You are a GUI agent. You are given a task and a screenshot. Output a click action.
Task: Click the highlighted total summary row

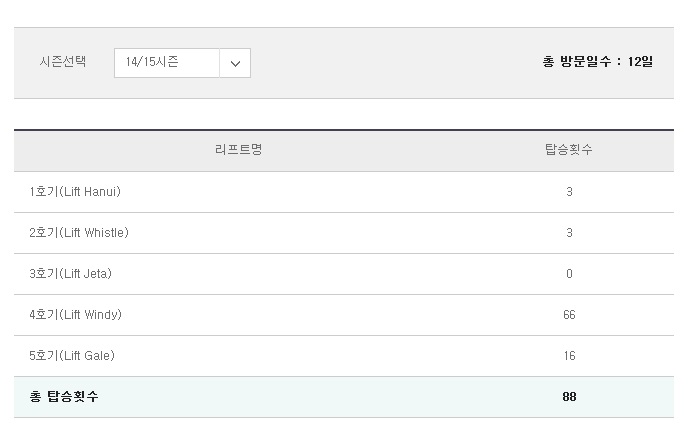coord(344,397)
